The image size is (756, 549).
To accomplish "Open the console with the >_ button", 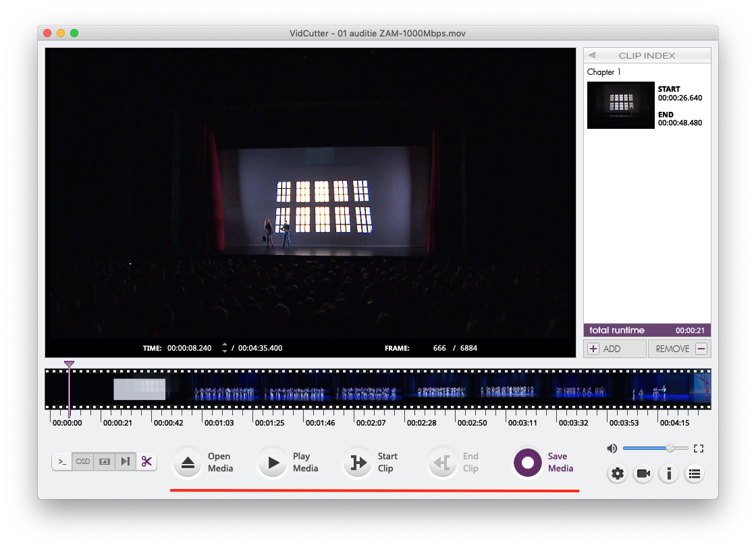I will tap(62, 462).
